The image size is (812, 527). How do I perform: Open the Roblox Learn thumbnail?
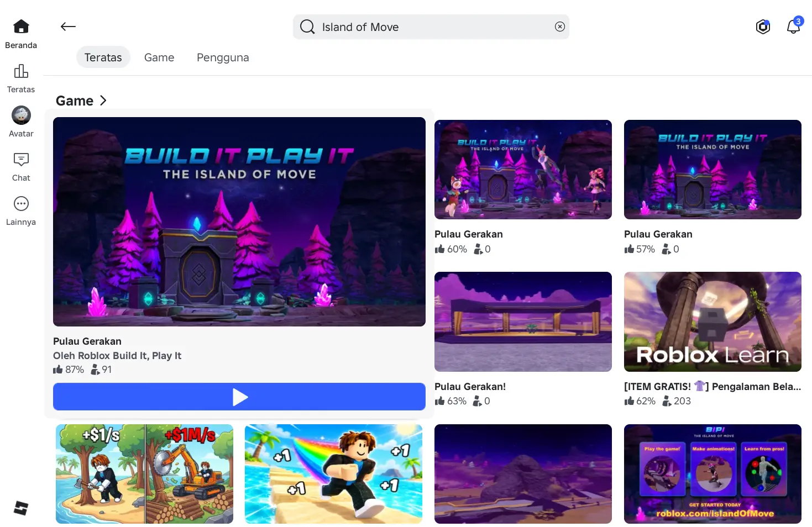[713, 322]
